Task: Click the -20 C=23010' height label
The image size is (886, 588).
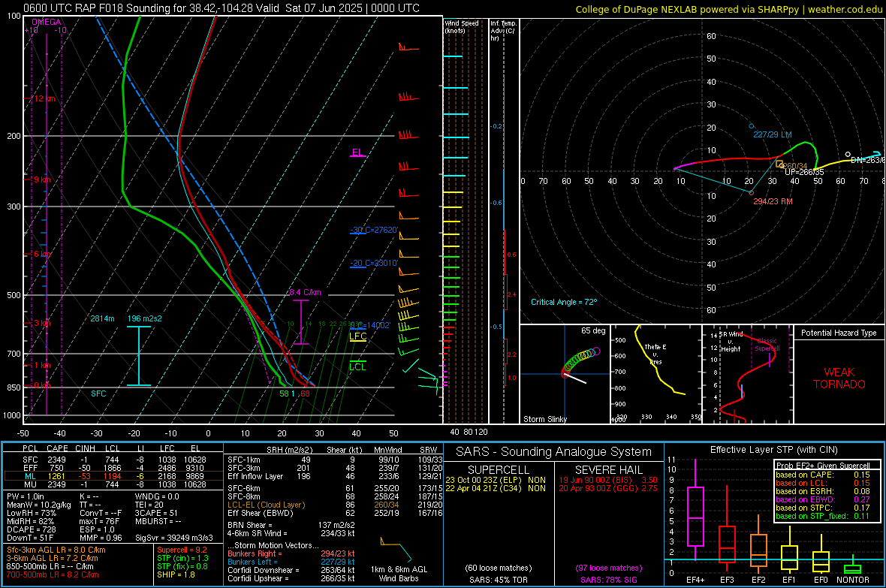Action: pyautogui.click(x=375, y=263)
